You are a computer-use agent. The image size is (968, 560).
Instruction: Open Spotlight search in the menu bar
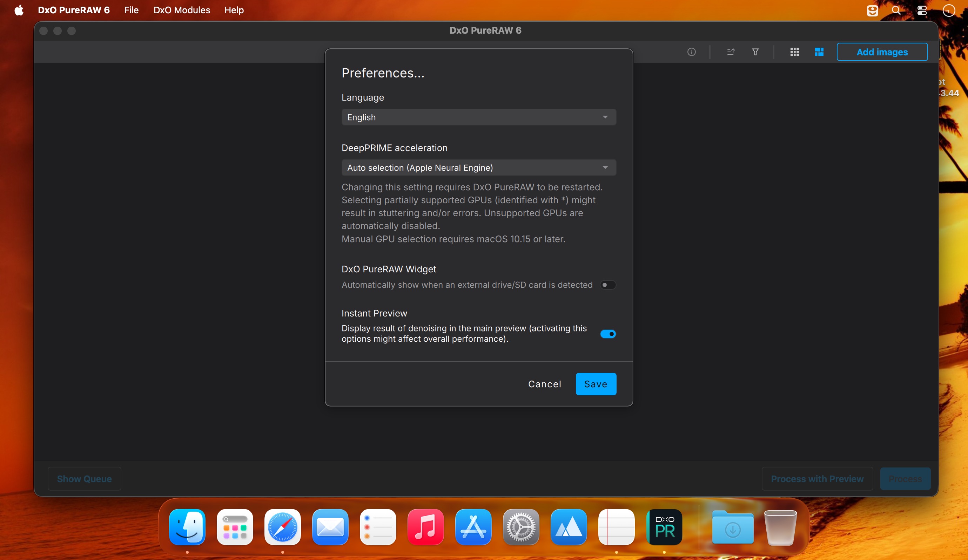click(896, 11)
